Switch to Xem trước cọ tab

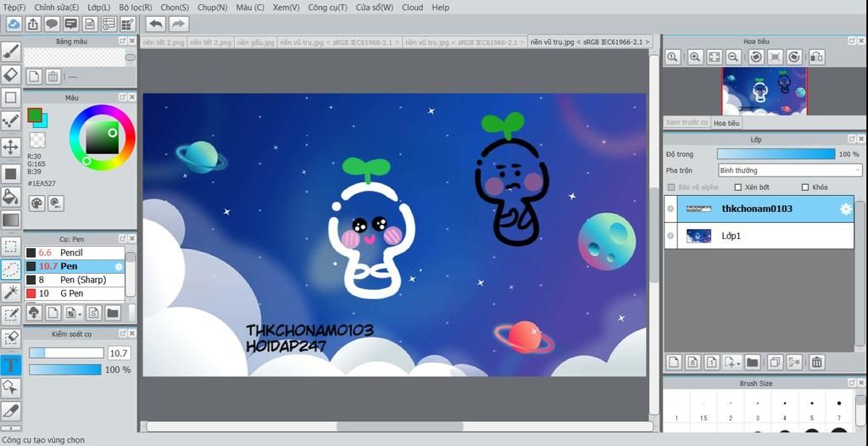coord(687,122)
